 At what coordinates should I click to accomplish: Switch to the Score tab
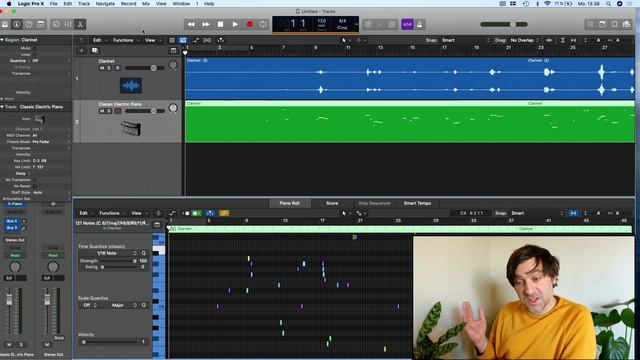332,203
